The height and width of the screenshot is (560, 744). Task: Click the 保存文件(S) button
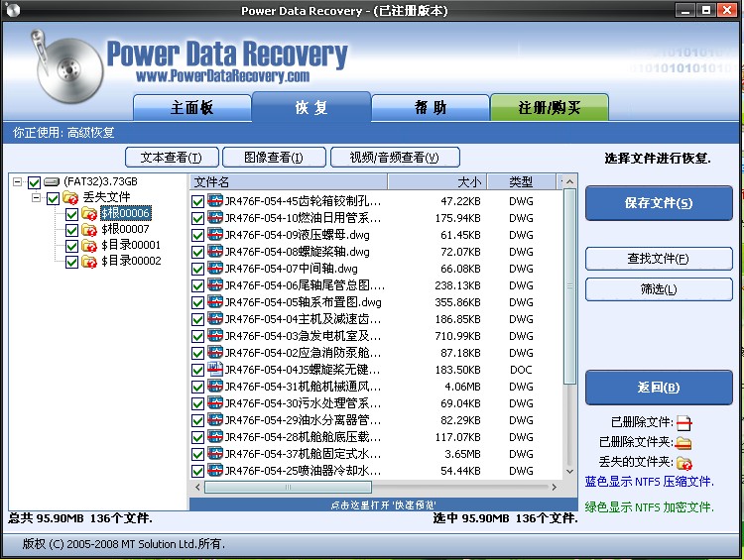point(659,203)
